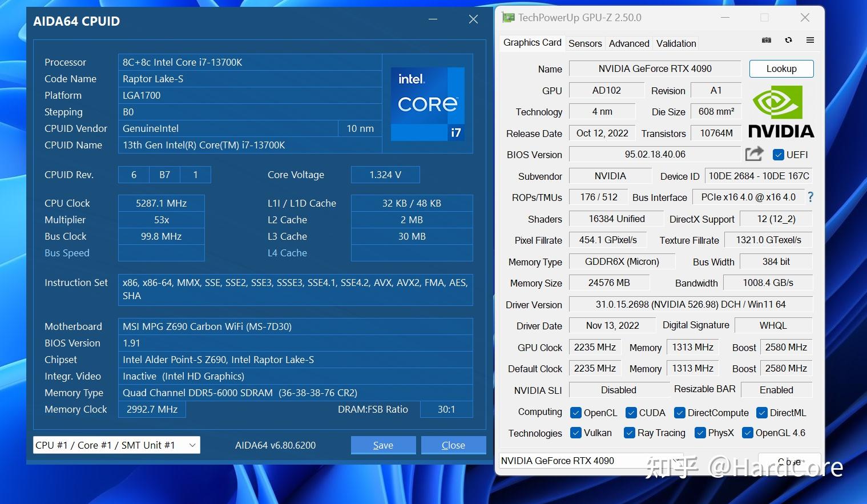This screenshot has width=867, height=504.
Task: Click the Code Name value Raptor Lake-S
Action: coord(250,79)
